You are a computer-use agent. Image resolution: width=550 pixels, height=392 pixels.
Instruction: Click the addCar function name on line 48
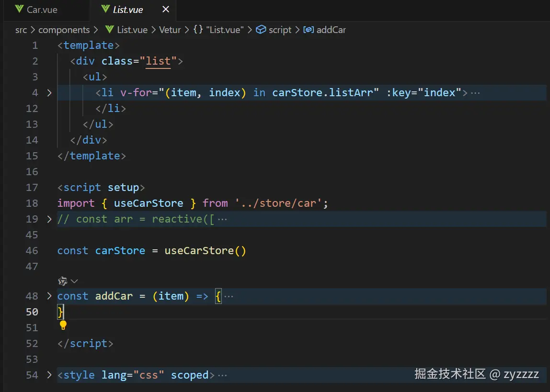(114, 296)
